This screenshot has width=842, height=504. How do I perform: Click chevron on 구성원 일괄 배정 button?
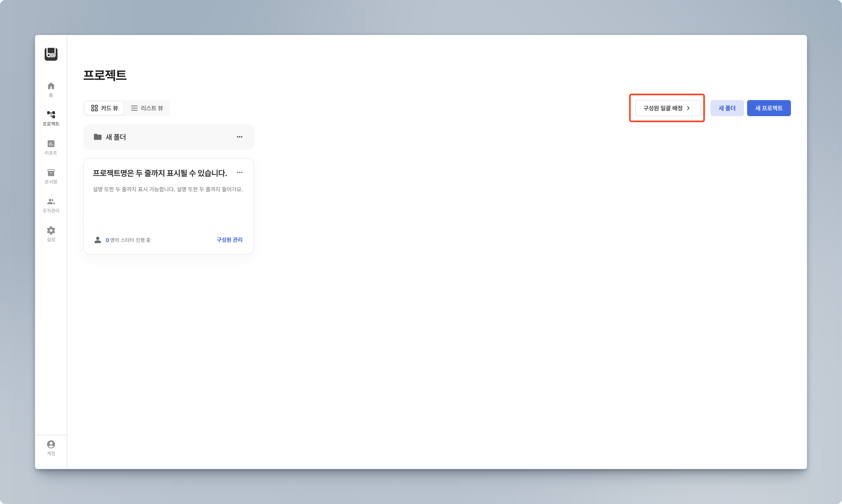pos(688,108)
